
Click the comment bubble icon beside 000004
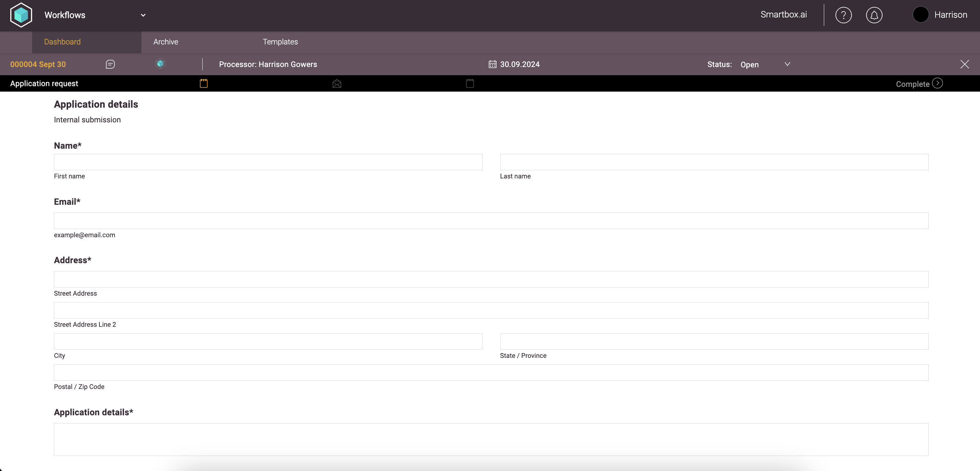[110, 64]
